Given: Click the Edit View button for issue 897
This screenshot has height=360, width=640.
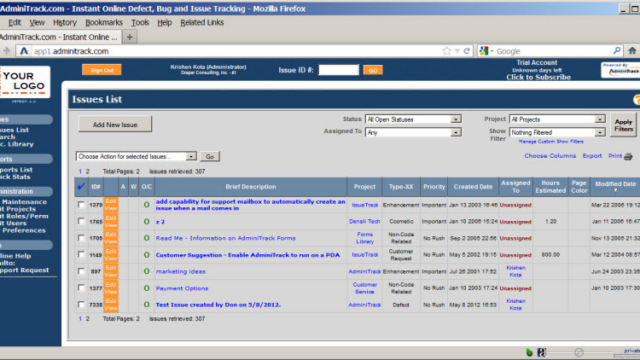Looking at the screenshot, I should click(x=111, y=271).
